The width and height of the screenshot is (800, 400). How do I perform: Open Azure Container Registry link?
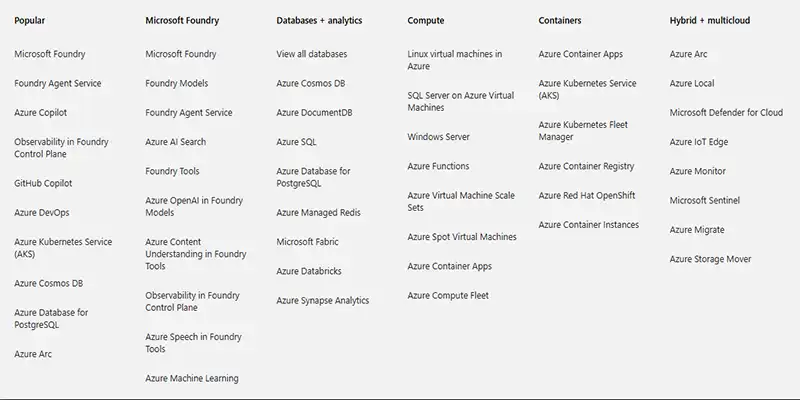[586, 167]
